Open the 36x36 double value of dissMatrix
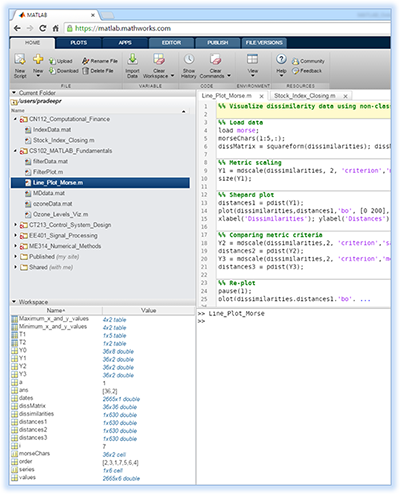Image resolution: width=400 pixels, height=494 pixels. pos(120,407)
